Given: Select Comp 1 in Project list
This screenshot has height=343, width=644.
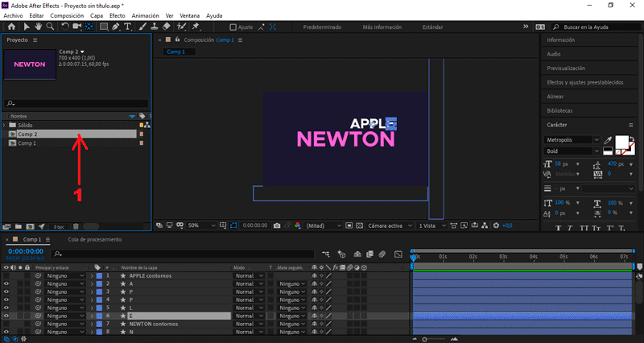Looking at the screenshot, I should click(27, 143).
